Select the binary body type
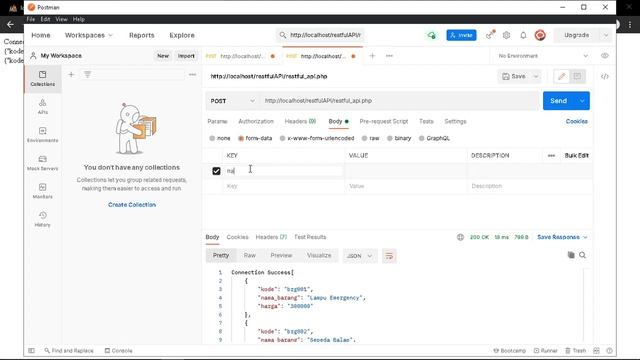Screen dimensions: 640x360 pos(399,138)
